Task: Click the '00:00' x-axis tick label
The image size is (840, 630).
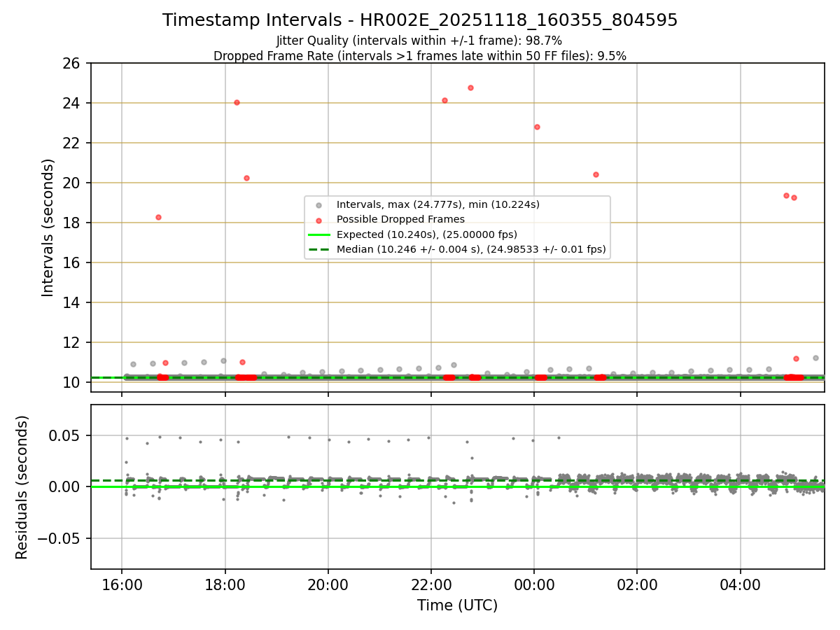Action: 534,585
